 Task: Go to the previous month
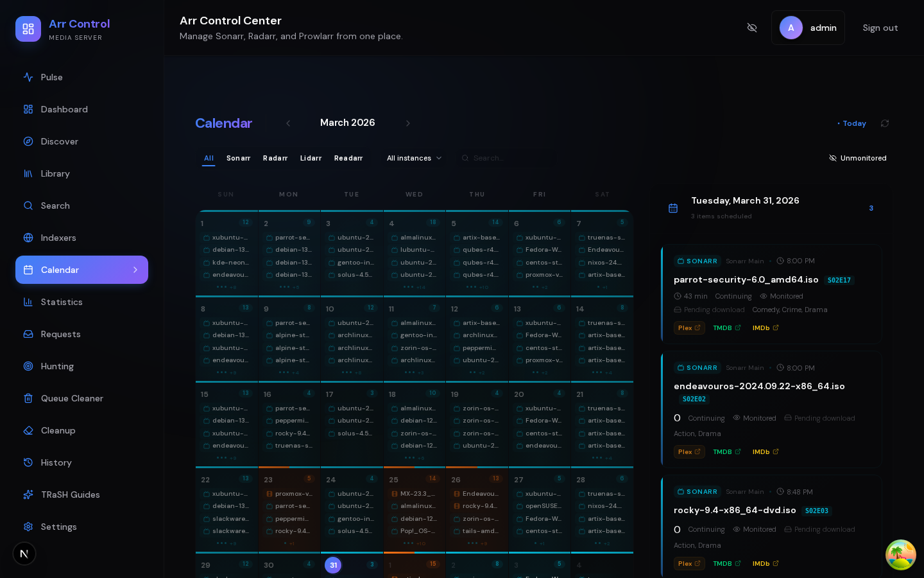(288, 123)
